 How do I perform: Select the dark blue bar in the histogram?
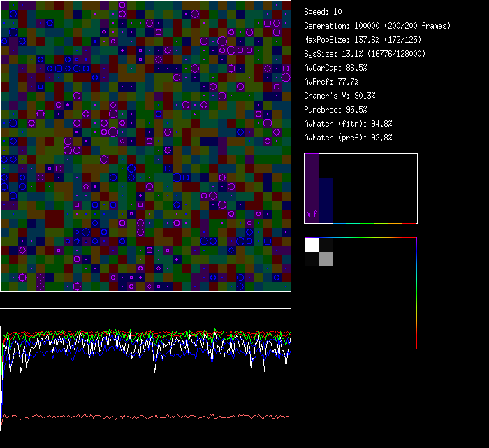[325, 203]
